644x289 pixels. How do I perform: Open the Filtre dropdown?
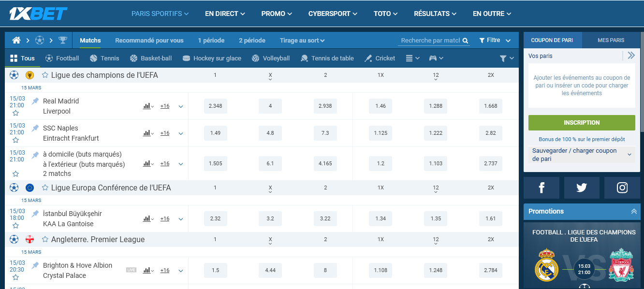(495, 41)
